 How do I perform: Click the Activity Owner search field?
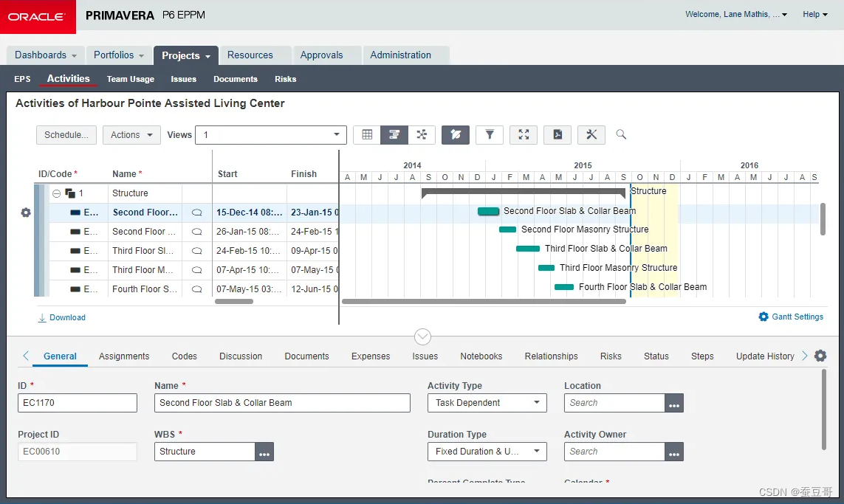[614, 452]
